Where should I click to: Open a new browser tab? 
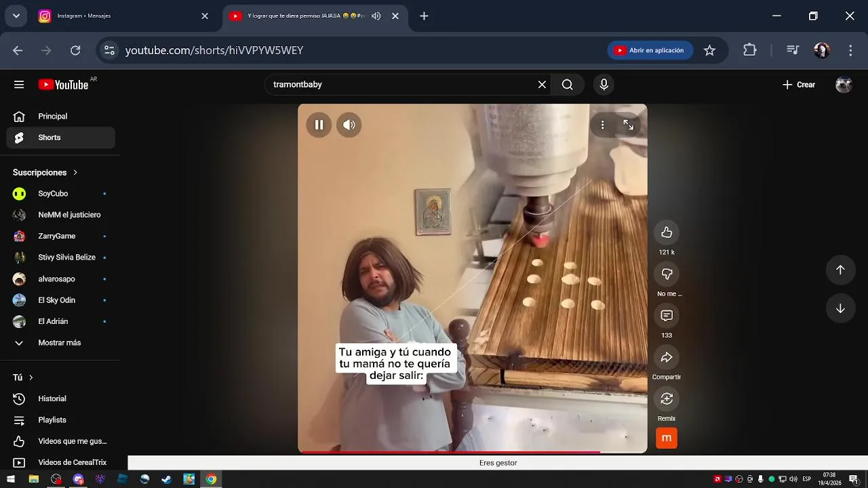424,16
